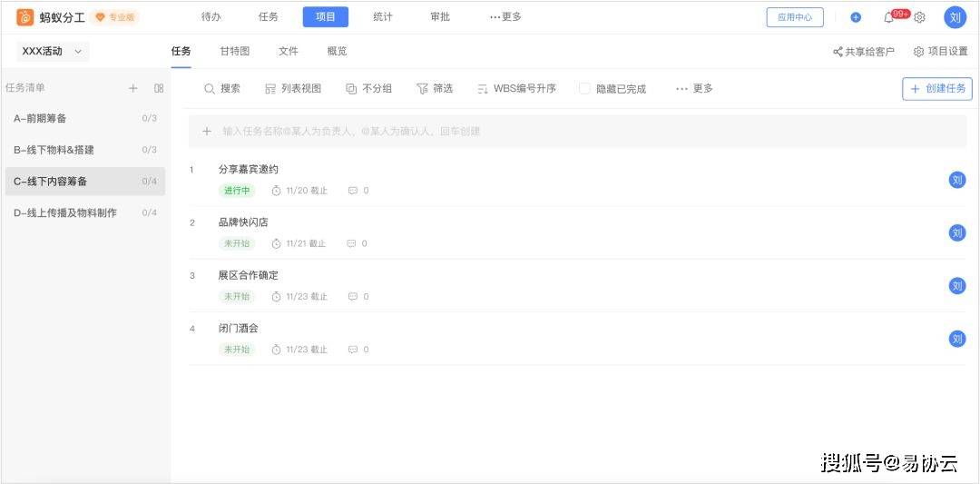Click the WBS编号升序 sort icon
The height and width of the screenshot is (484, 980).
(483, 89)
